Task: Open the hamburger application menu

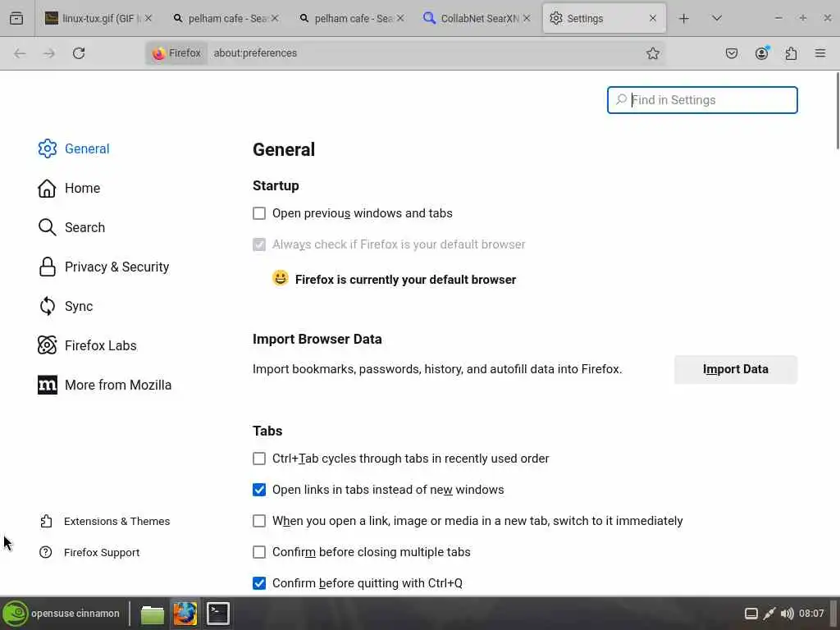Action: click(820, 53)
